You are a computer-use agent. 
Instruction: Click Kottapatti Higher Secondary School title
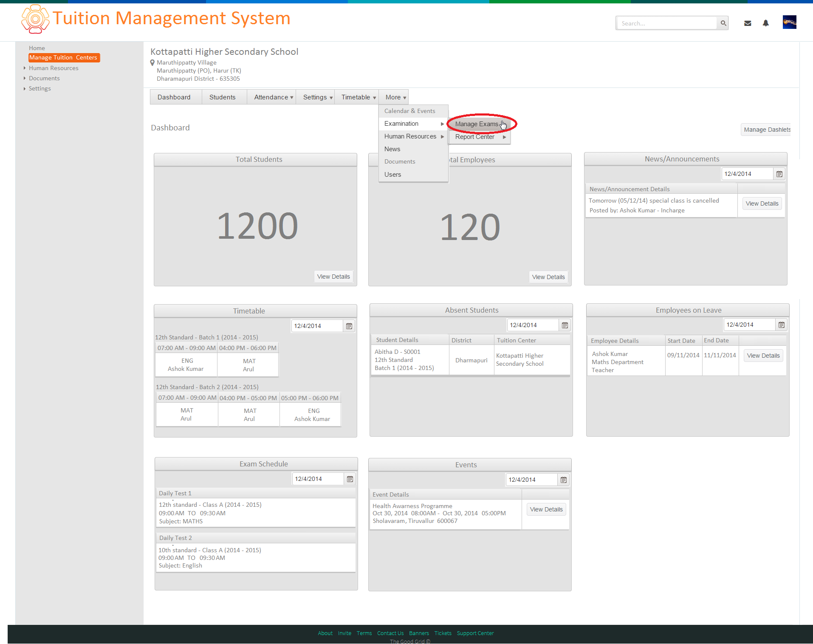224,52
